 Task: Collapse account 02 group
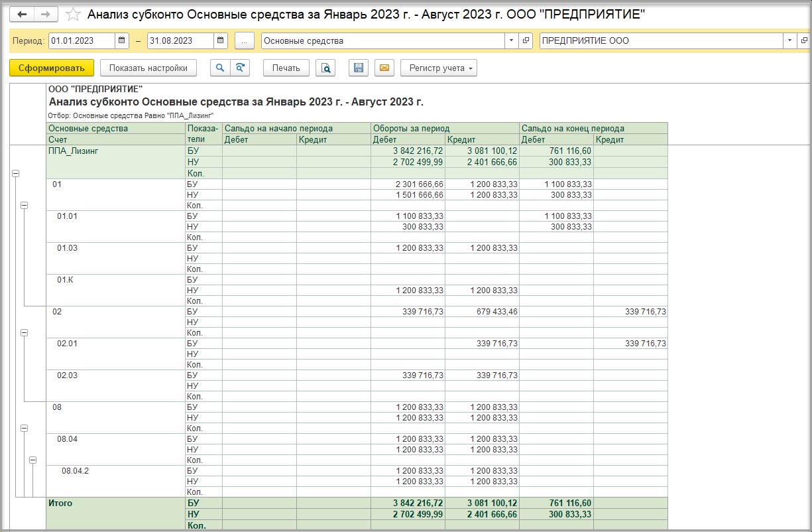click(x=25, y=332)
